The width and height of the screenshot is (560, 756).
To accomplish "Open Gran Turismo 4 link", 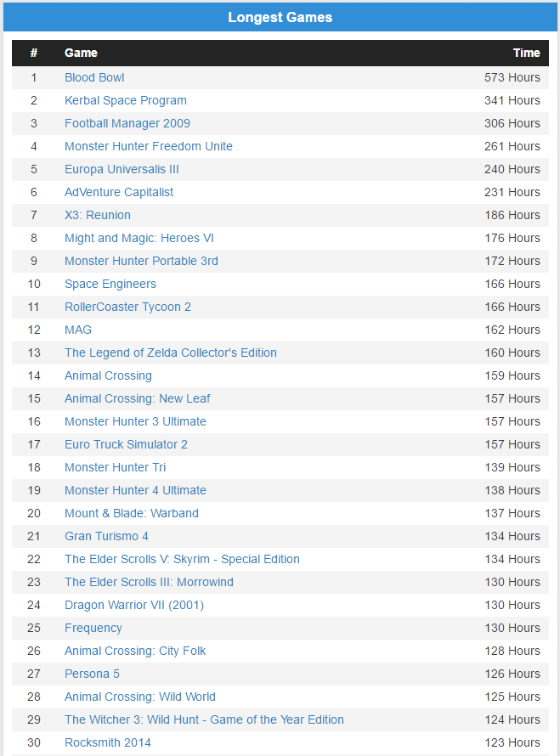I will click(106, 536).
